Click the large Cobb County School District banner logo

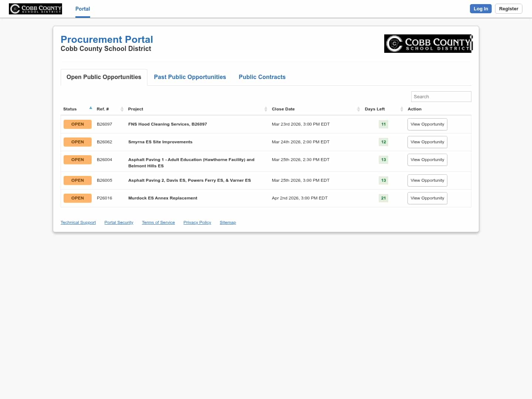click(x=428, y=44)
